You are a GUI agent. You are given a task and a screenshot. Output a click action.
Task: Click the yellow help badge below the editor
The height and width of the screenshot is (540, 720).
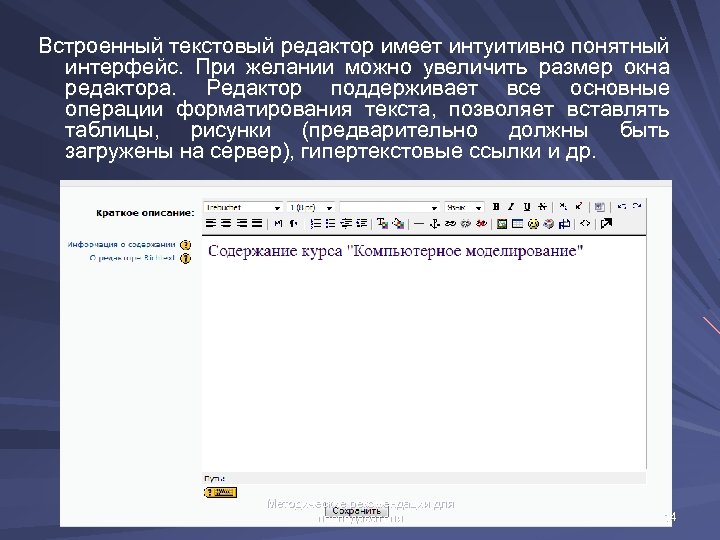coord(220,493)
